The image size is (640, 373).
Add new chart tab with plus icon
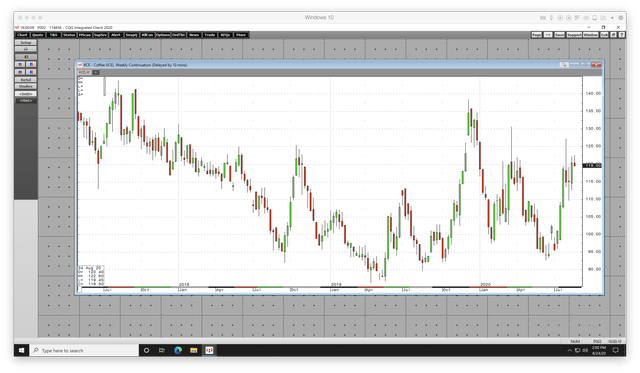coord(96,72)
